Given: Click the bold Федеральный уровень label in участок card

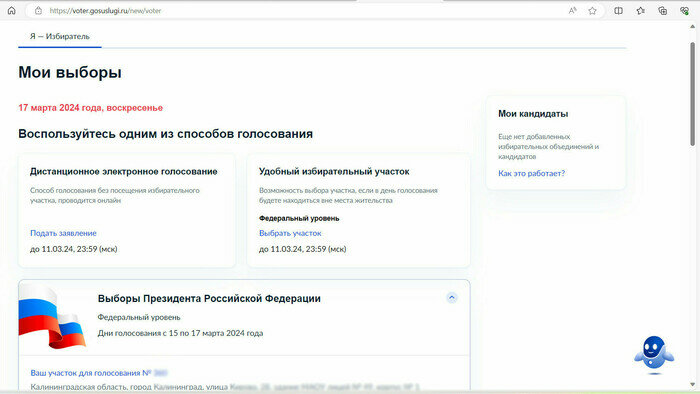Looking at the screenshot, I should pos(299,218).
